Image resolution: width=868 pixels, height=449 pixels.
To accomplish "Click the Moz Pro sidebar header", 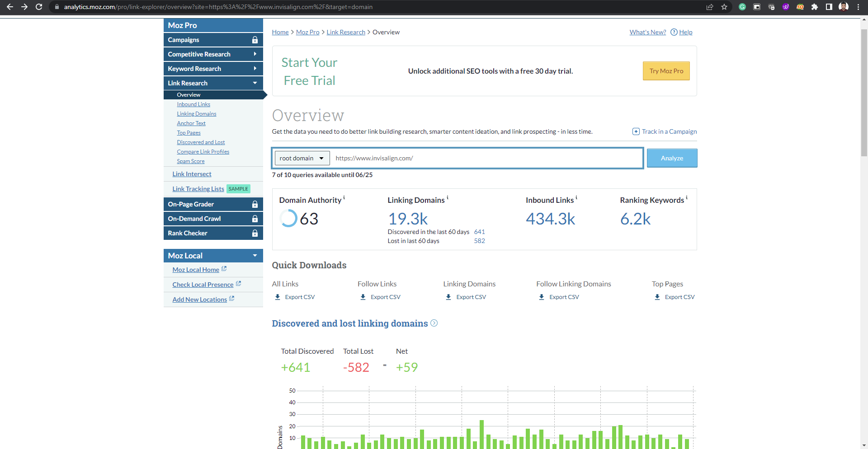I will 213,25.
